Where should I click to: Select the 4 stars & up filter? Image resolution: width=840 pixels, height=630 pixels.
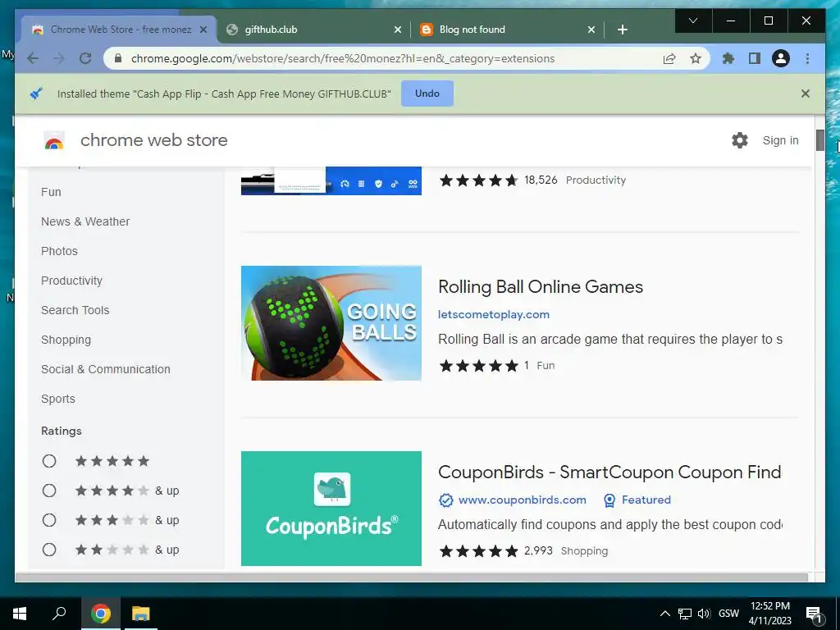(x=49, y=491)
